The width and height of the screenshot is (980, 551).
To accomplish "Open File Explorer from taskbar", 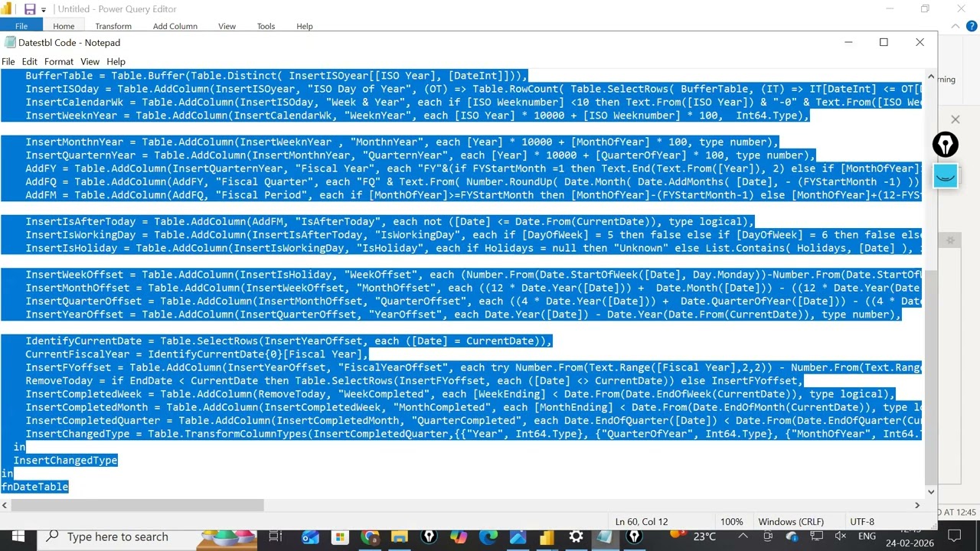I will [399, 536].
